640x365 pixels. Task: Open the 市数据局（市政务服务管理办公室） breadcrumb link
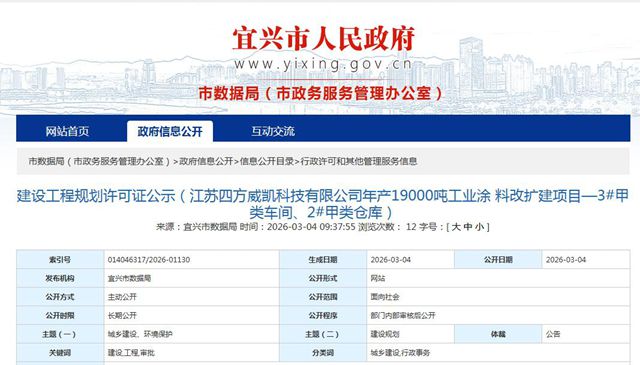(x=100, y=161)
